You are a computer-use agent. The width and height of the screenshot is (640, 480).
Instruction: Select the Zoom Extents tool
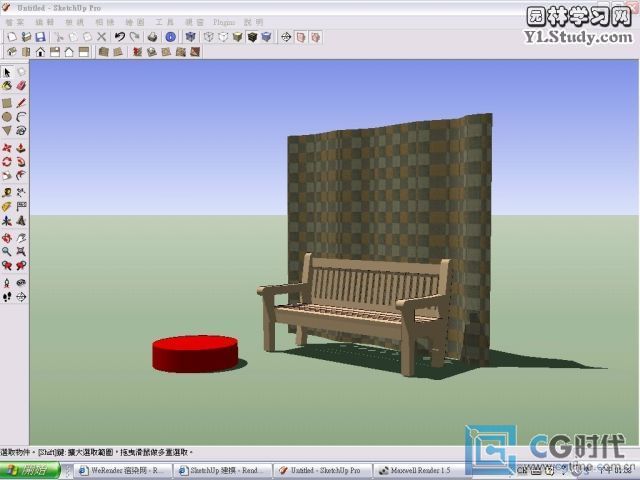coord(21,251)
